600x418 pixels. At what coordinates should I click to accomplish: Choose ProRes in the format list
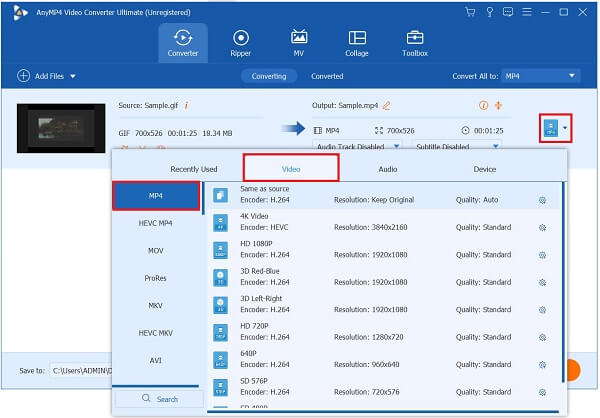[x=156, y=278]
